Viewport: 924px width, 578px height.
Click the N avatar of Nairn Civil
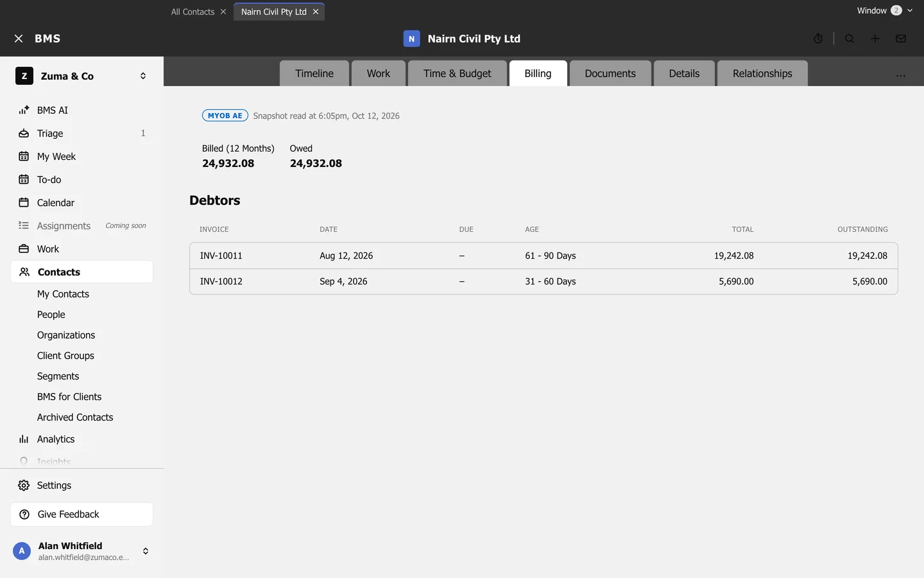tap(411, 39)
